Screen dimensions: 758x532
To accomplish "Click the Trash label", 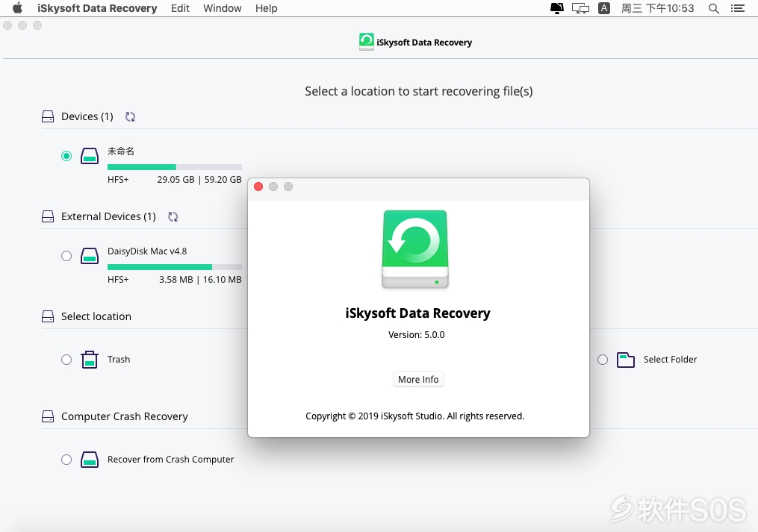I will pyautogui.click(x=119, y=360).
